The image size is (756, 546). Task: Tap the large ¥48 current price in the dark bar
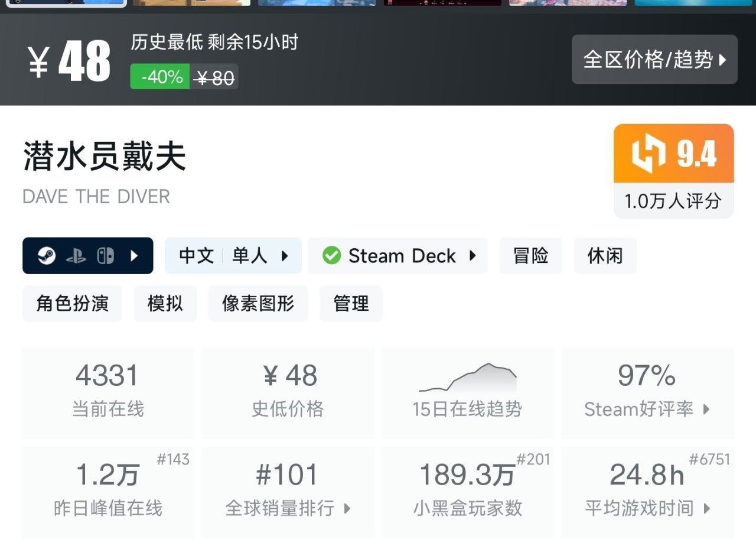tap(69, 61)
